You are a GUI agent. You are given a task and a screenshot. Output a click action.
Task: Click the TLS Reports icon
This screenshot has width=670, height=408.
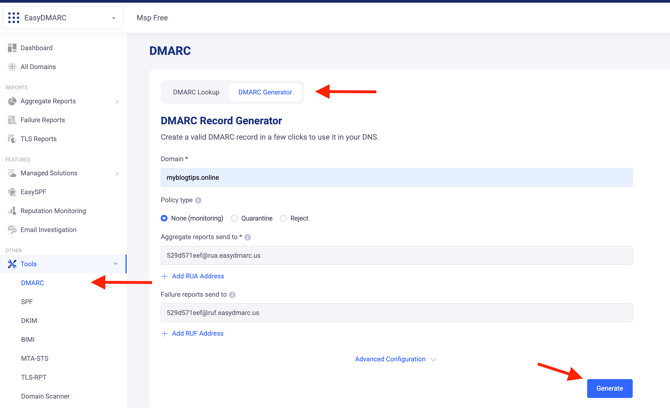point(12,139)
